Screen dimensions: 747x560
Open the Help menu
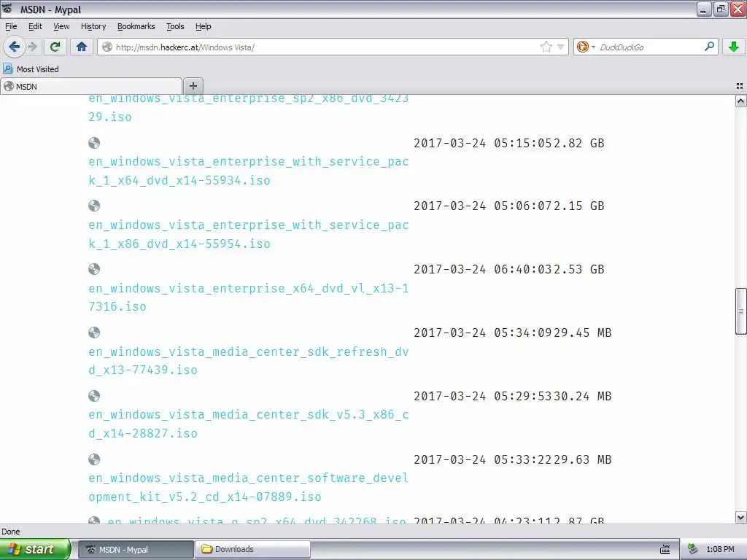tap(204, 26)
